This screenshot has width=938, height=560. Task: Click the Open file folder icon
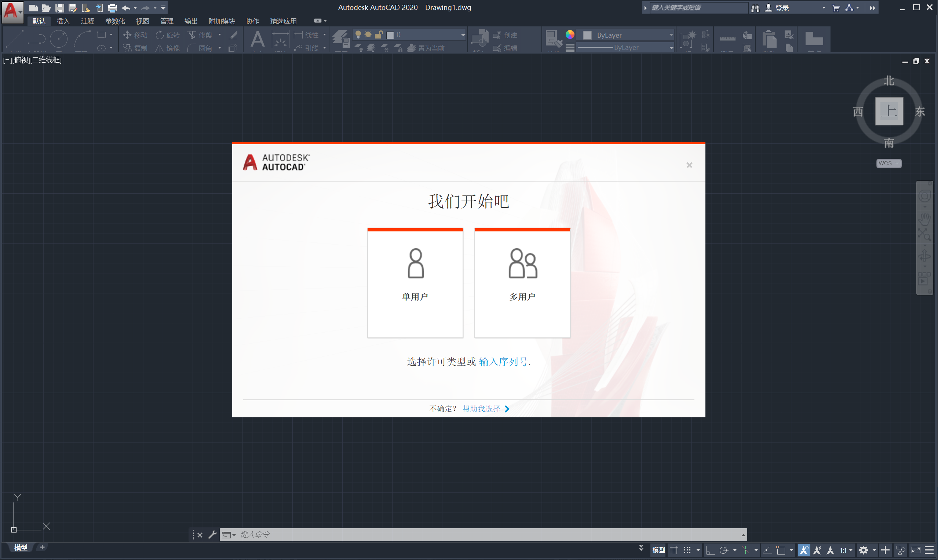[x=46, y=8]
